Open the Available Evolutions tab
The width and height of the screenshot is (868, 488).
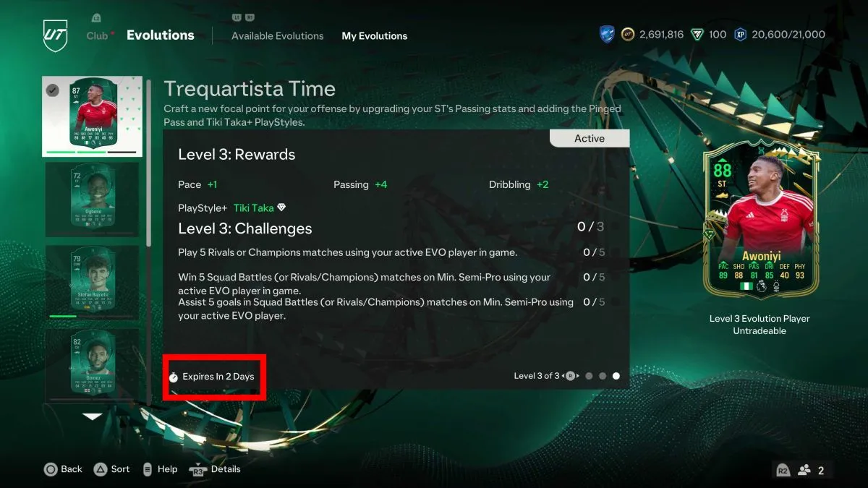point(278,35)
